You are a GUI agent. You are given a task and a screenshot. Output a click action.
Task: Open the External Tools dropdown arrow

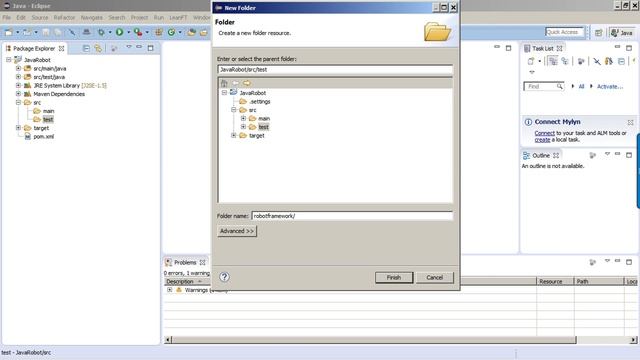tap(147, 32)
